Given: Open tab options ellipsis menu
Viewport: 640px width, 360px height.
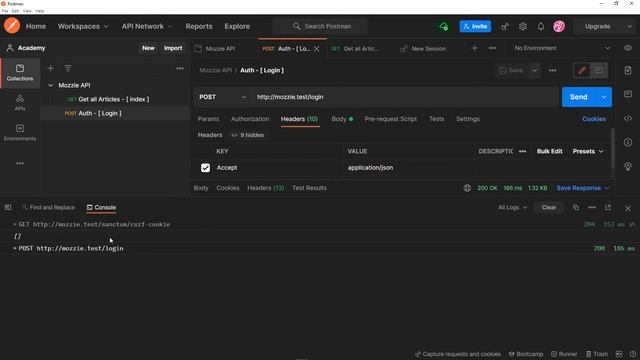Looking at the screenshot, I should click(492, 48).
